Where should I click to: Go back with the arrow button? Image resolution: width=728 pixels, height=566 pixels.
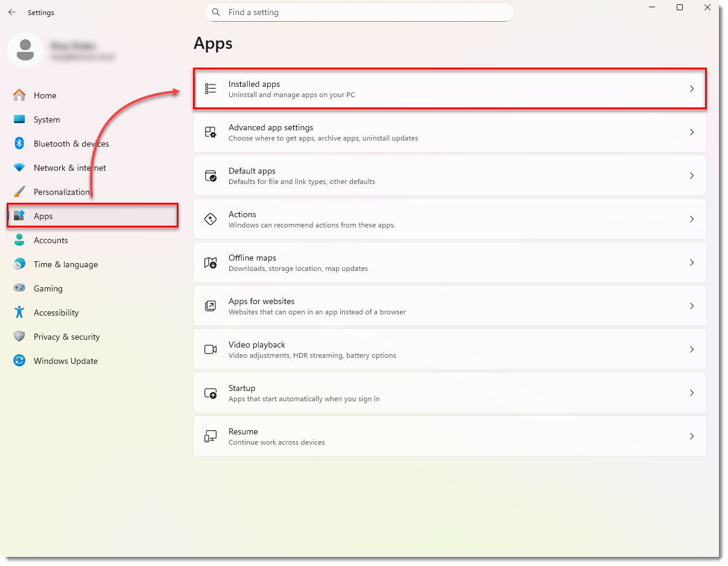coord(12,12)
